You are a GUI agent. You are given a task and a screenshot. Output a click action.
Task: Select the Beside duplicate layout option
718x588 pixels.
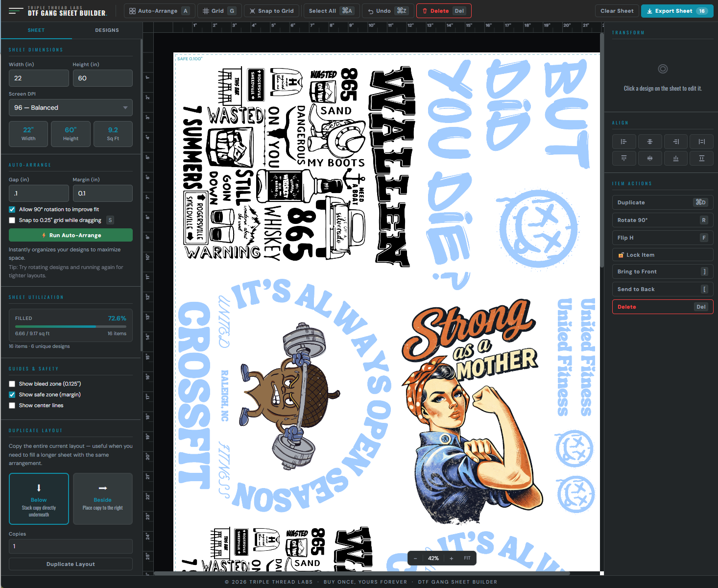click(103, 499)
